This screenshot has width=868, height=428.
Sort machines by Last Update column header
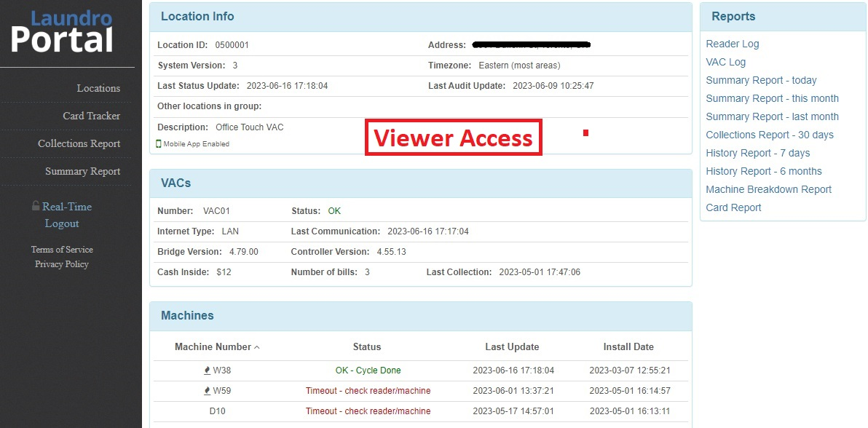[512, 347]
